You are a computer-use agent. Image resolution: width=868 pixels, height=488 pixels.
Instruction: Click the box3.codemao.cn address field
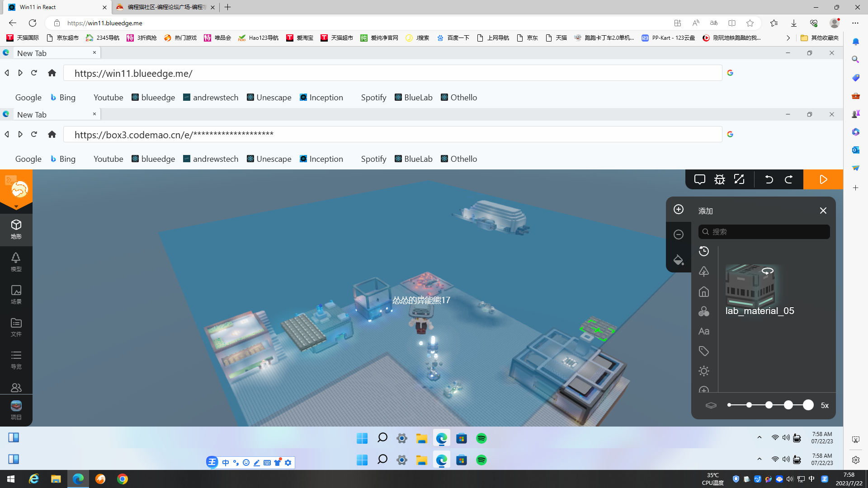pos(392,134)
